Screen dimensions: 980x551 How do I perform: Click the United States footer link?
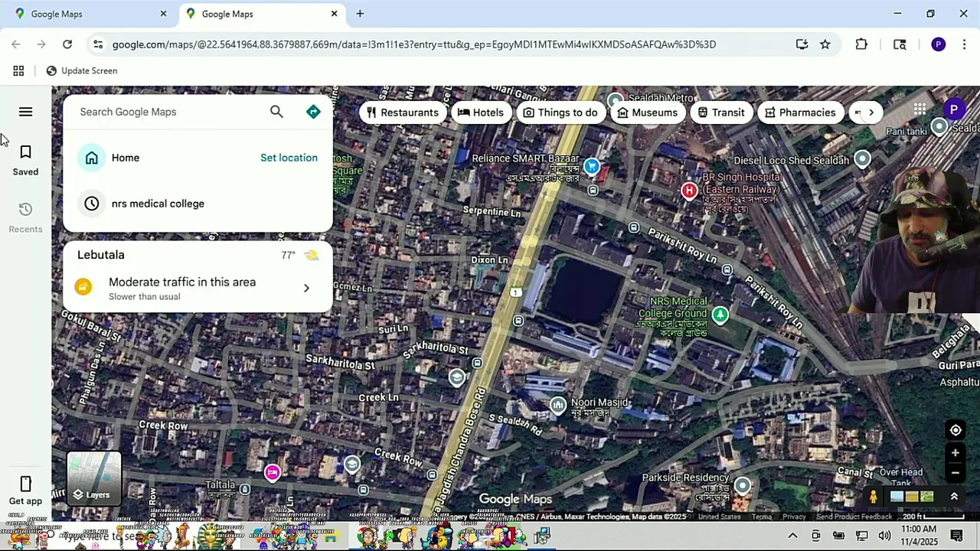(719, 517)
